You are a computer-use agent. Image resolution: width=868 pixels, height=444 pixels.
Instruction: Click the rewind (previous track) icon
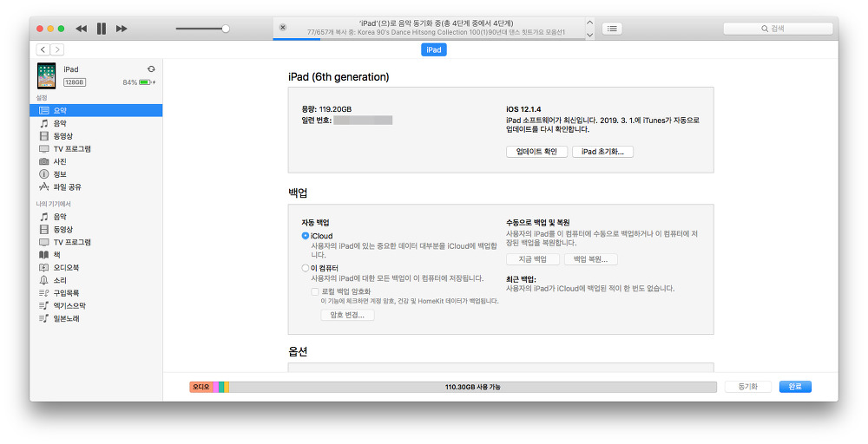point(81,29)
